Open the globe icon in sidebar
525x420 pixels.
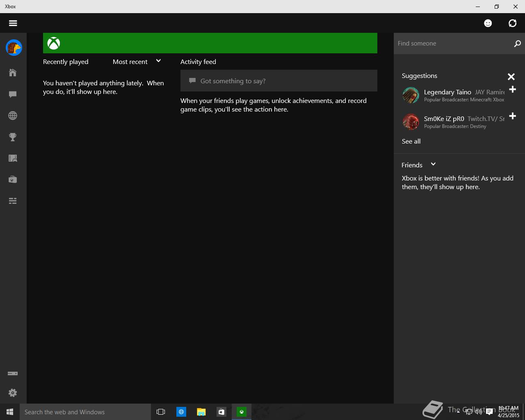coord(13,116)
